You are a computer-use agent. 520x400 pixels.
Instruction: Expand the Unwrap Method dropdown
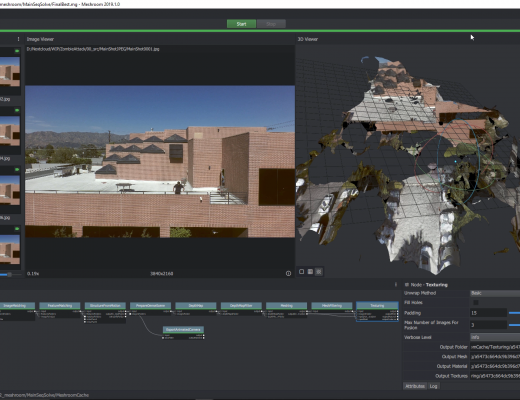pos(495,293)
